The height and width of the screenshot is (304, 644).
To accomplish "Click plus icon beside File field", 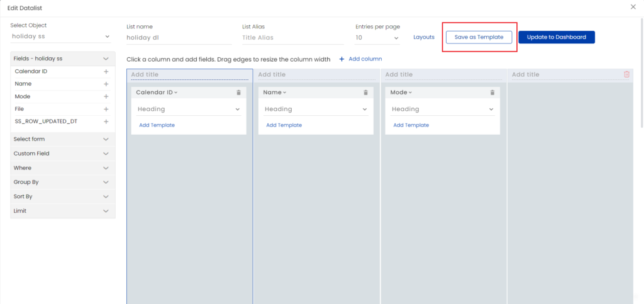I will click(x=106, y=109).
